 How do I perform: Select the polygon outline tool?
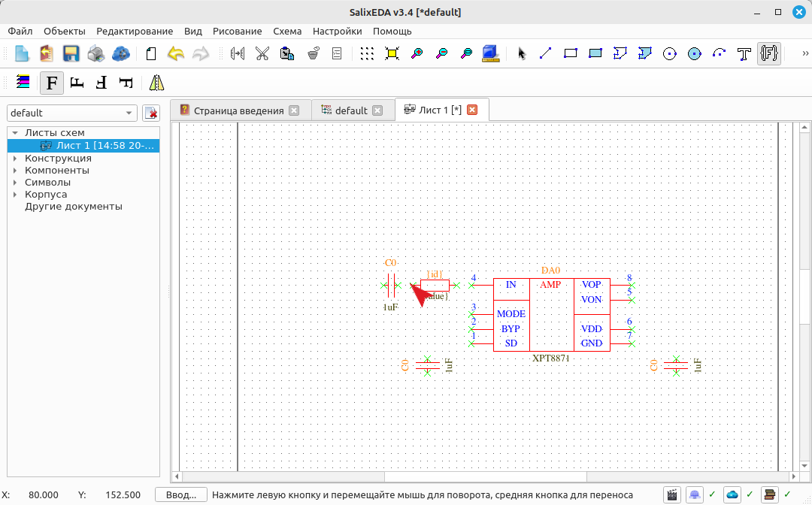tap(620, 53)
